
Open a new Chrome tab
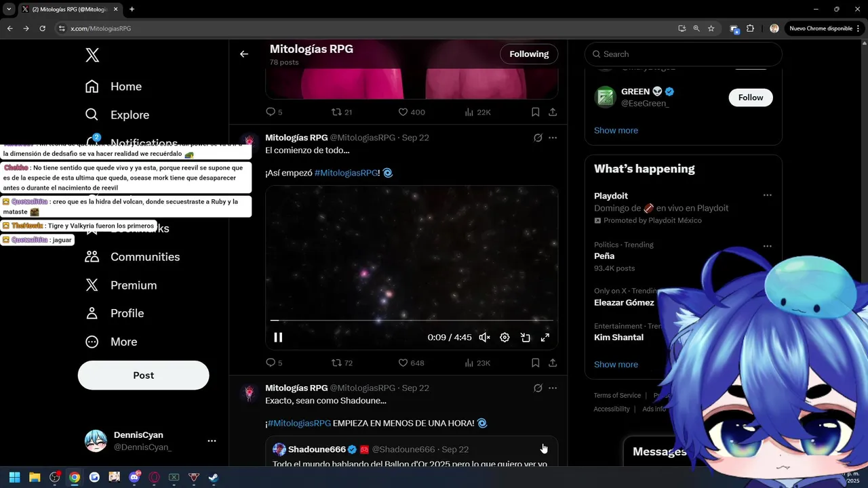click(132, 9)
